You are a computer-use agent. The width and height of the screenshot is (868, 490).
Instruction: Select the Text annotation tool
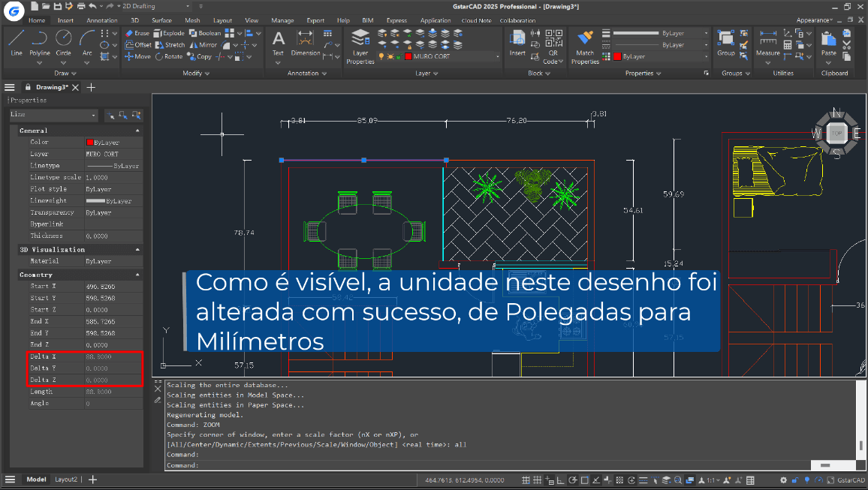click(x=278, y=43)
